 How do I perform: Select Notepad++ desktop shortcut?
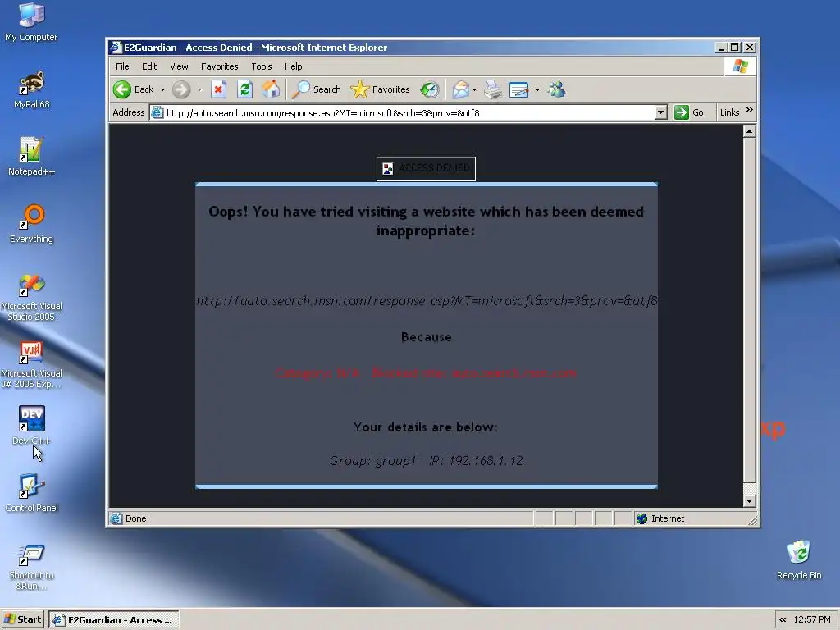pyautogui.click(x=32, y=157)
